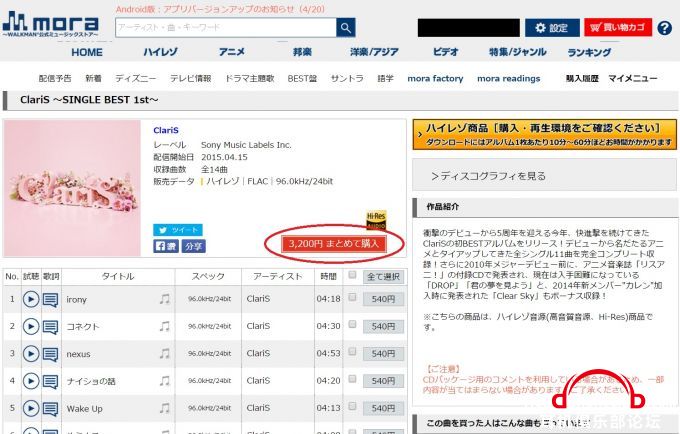The height and width of the screenshot is (434, 680).
Task: Open the ビデオ menu
Action: coord(445,52)
